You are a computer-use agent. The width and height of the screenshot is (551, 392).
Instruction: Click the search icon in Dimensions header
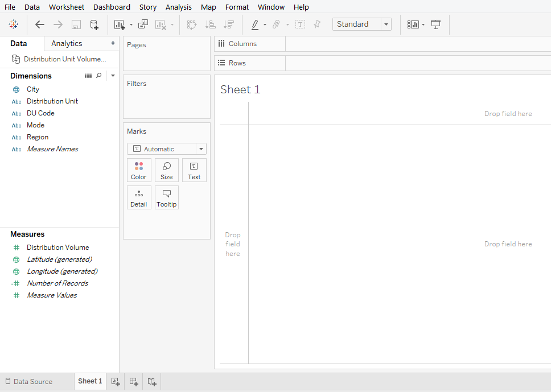pyautogui.click(x=99, y=76)
